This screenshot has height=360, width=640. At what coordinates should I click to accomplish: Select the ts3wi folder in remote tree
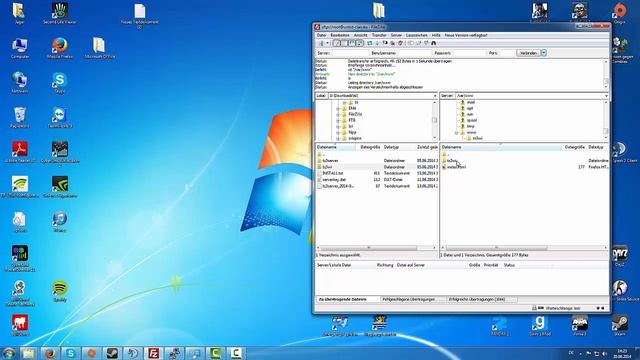pos(477,138)
